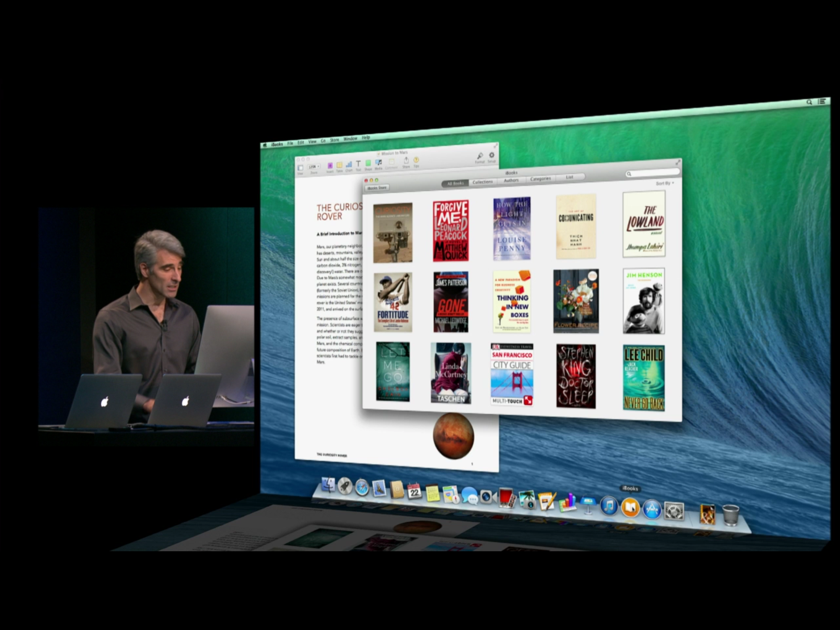Click the Spotlight search icon in menu bar
The width and height of the screenshot is (840, 630).
point(809,102)
